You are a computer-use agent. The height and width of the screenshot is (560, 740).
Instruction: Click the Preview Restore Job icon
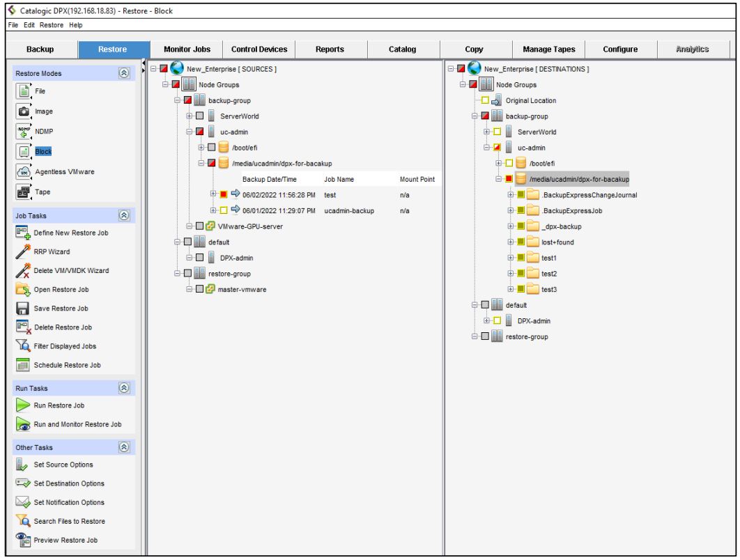click(22, 540)
